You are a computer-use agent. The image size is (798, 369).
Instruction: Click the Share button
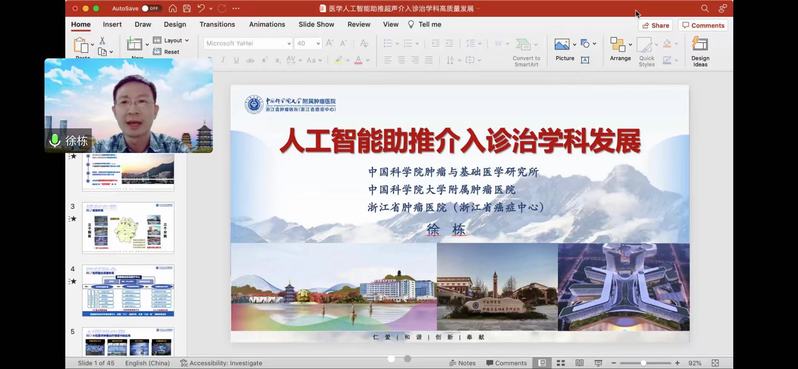coord(656,25)
